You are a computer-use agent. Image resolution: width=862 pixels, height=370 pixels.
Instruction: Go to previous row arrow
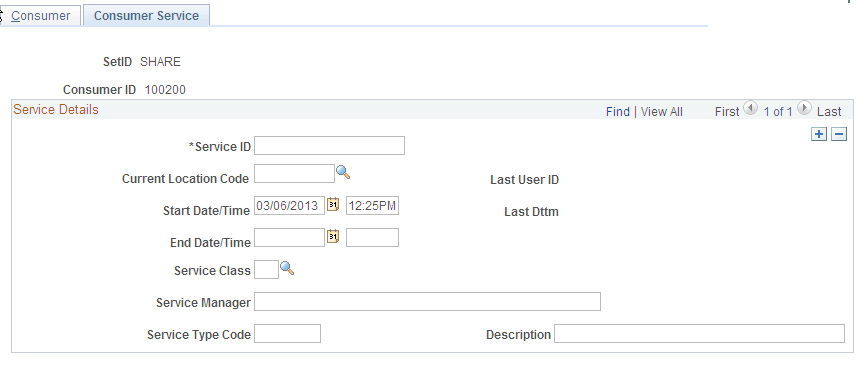(750, 108)
